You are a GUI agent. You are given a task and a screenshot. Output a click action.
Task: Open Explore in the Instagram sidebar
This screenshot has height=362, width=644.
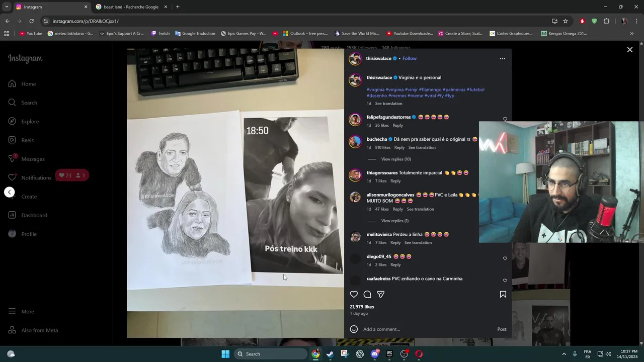pyautogui.click(x=24, y=122)
